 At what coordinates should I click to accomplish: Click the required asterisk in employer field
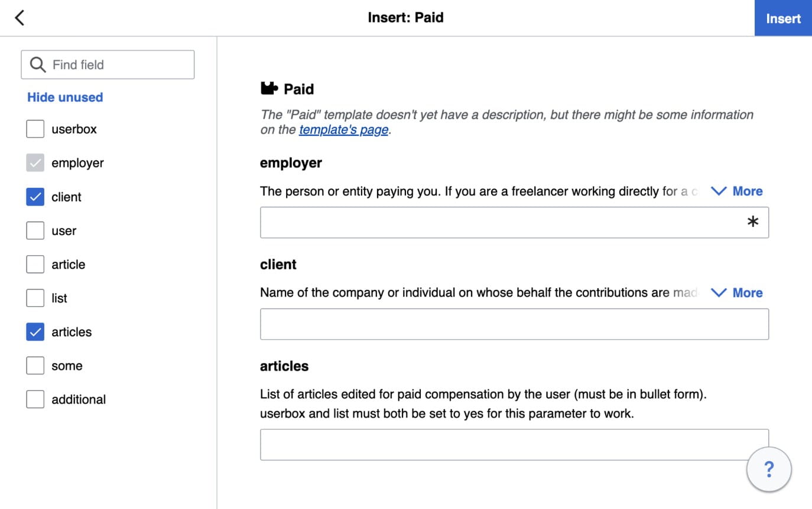coord(752,223)
